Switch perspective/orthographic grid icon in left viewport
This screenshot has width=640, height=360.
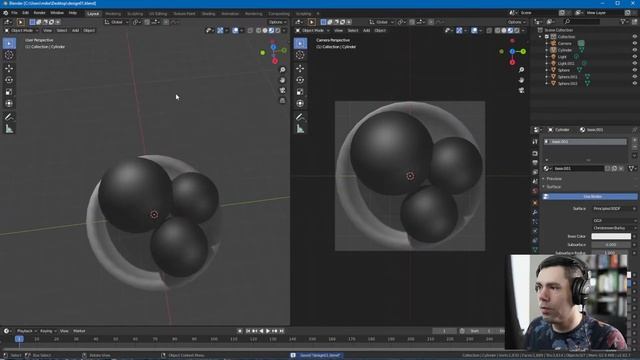point(282,100)
